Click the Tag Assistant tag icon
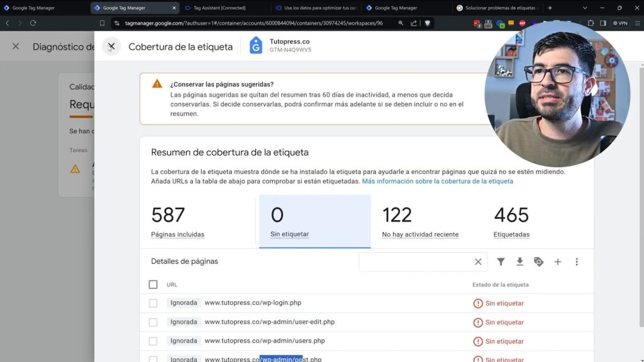The image size is (644, 362). click(x=538, y=261)
